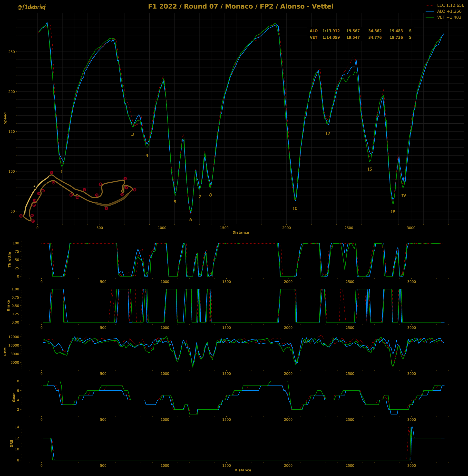Click the turn 5 marker on the track map
This screenshot has width=468, height=476.
125,179
